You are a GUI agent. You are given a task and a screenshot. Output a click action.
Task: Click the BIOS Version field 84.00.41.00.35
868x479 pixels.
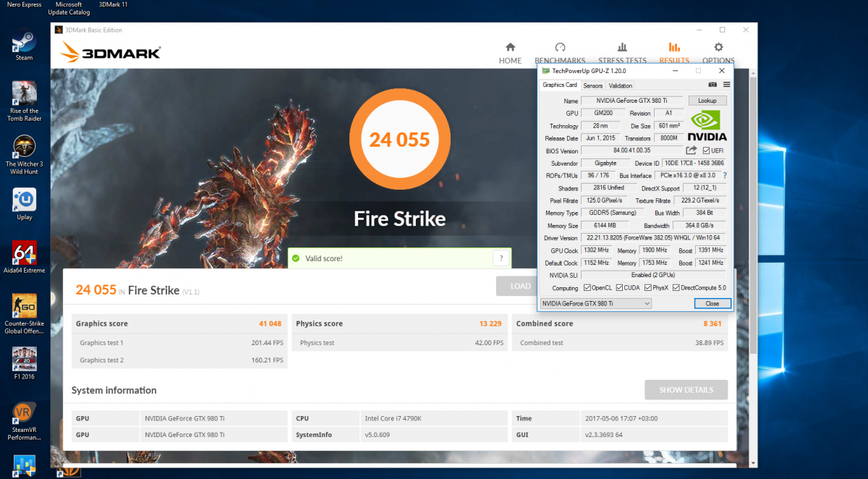point(631,151)
